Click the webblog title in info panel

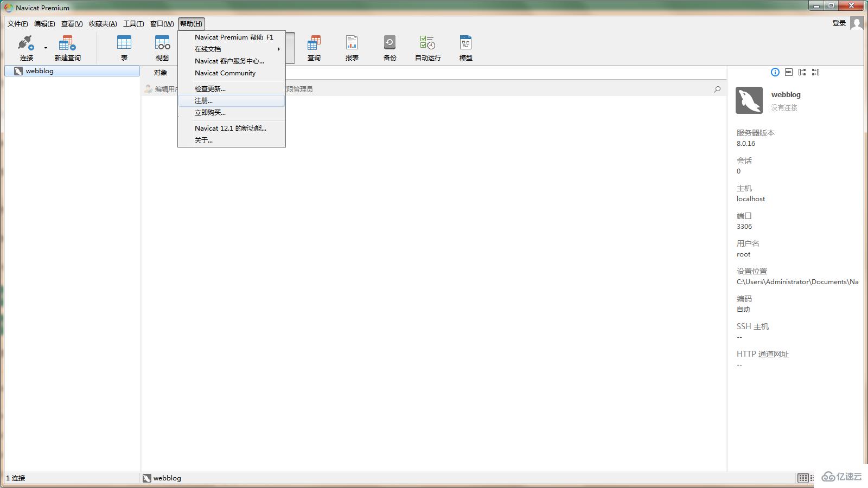tap(786, 94)
